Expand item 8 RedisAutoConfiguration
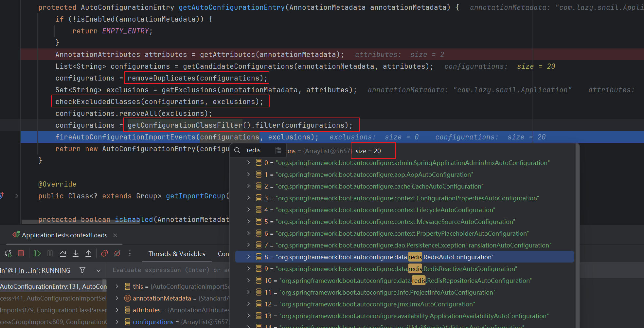This screenshot has width=644, height=328. [249, 257]
